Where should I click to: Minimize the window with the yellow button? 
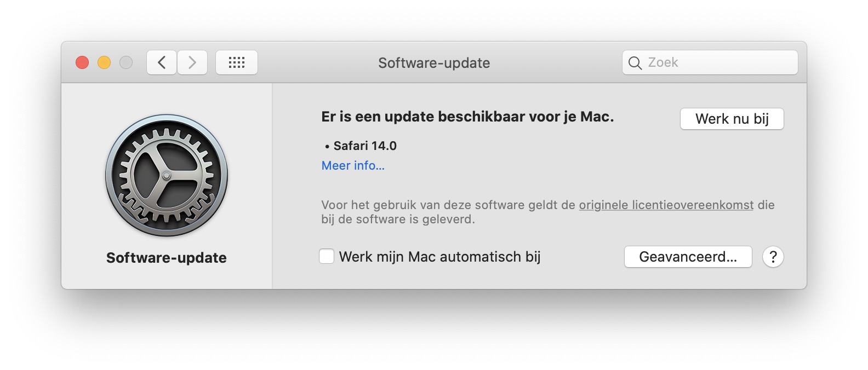pyautogui.click(x=104, y=62)
